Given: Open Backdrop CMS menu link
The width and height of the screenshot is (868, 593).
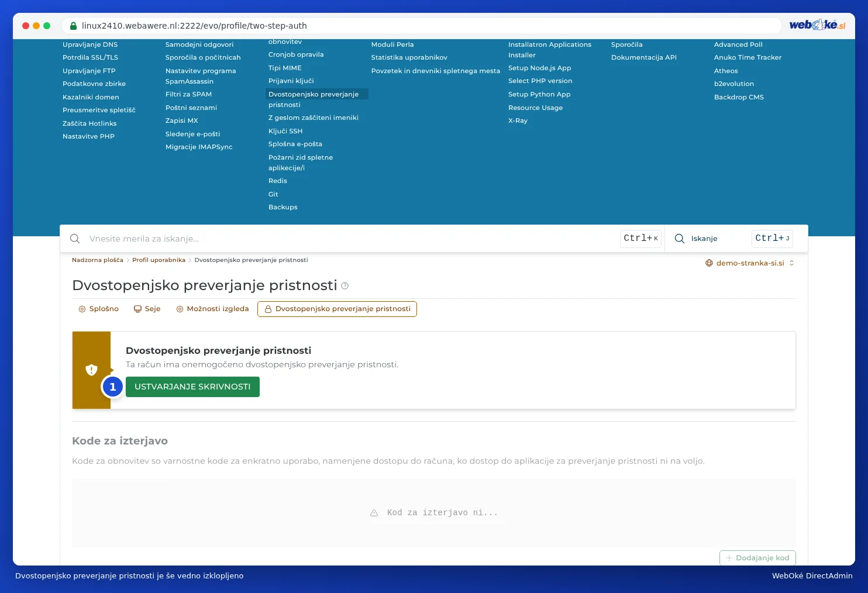Looking at the screenshot, I should [739, 97].
